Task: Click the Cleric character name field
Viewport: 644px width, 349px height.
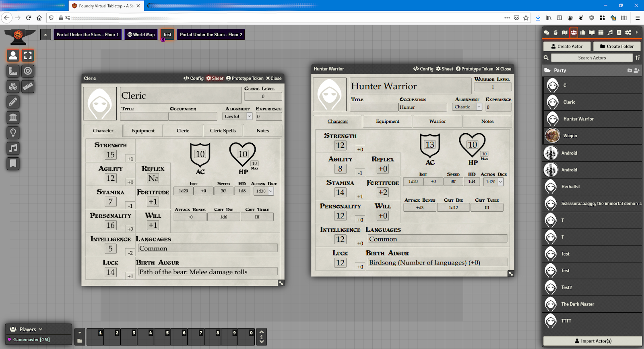Action: point(181,96)
